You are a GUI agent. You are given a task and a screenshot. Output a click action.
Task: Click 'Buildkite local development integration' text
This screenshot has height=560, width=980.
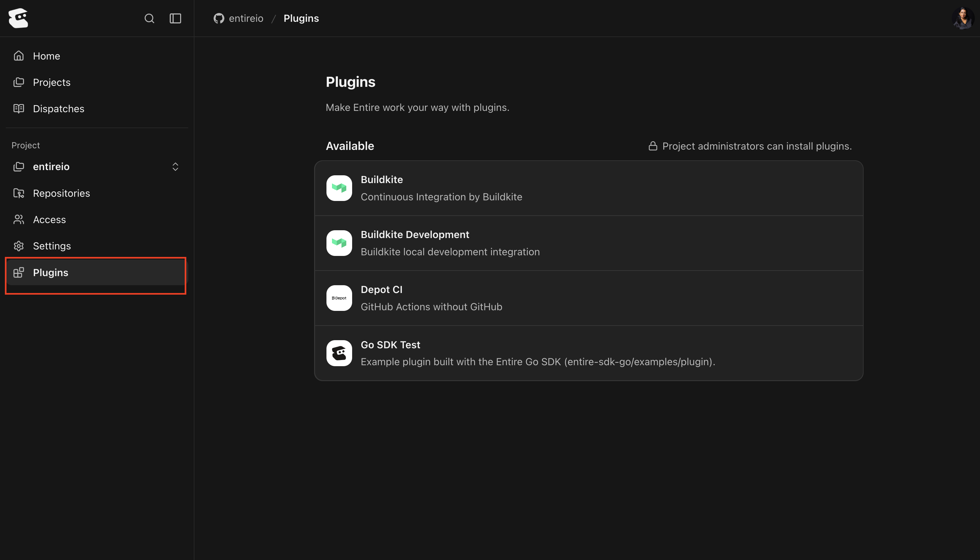(450, 252)
